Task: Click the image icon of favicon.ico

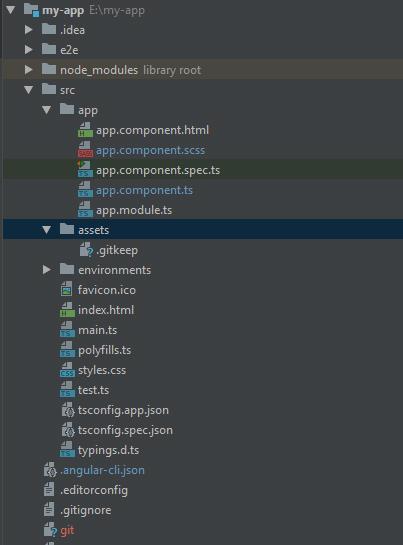Action: 66,290
